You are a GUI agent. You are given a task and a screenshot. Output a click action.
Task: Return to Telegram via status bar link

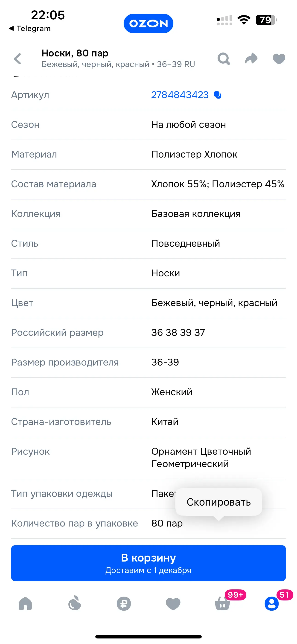30,29
